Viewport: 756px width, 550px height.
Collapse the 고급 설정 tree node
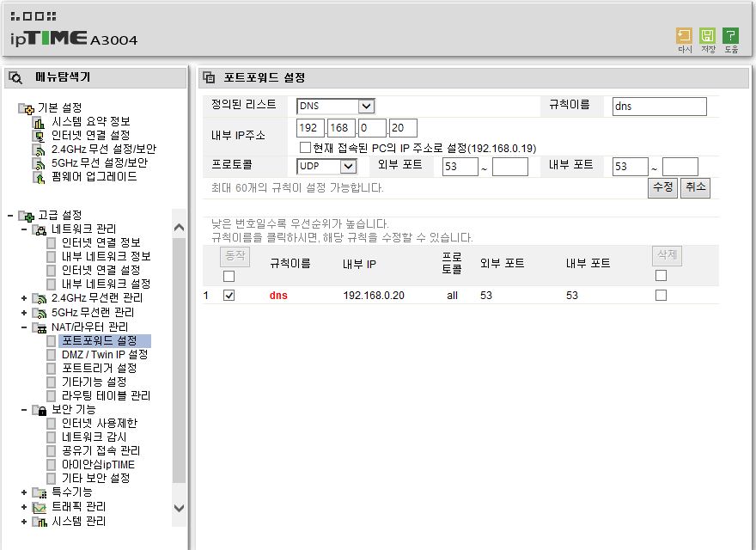10,216
